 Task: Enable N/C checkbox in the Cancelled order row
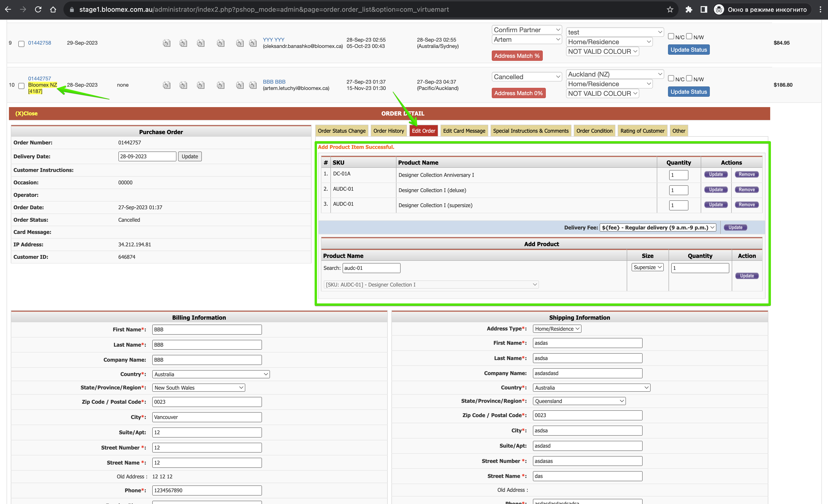coord(671,78)
